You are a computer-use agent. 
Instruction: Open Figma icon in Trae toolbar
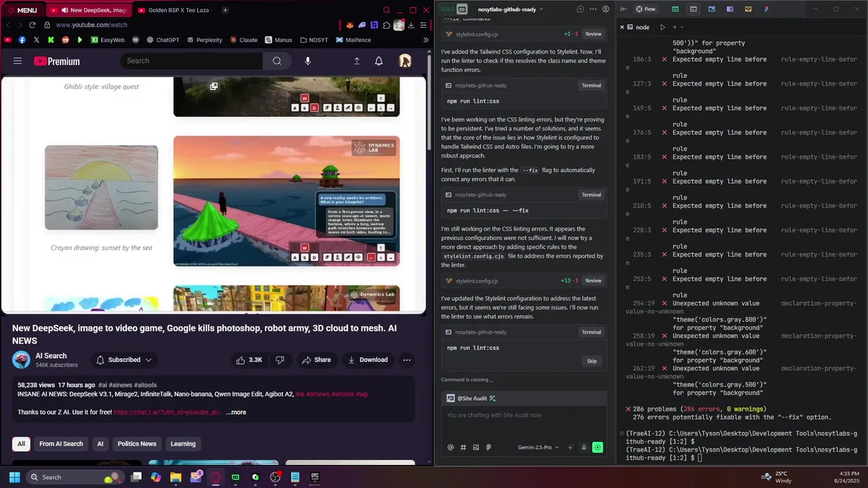tap(766, 9)
